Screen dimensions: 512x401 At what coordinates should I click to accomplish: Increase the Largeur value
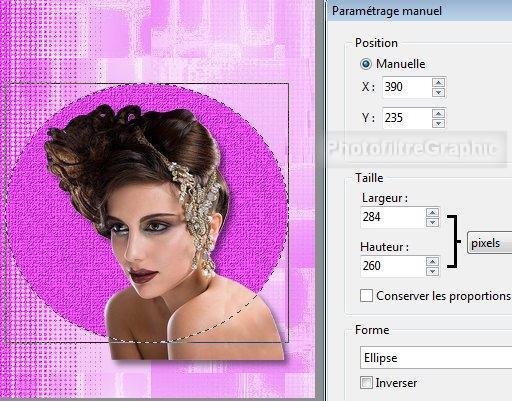(432, 212)
